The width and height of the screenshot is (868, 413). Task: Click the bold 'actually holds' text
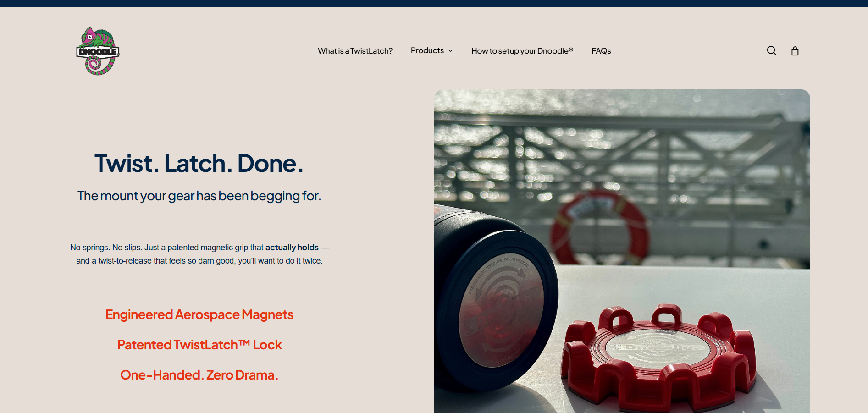pyautogui.click(x=292, y=248)
